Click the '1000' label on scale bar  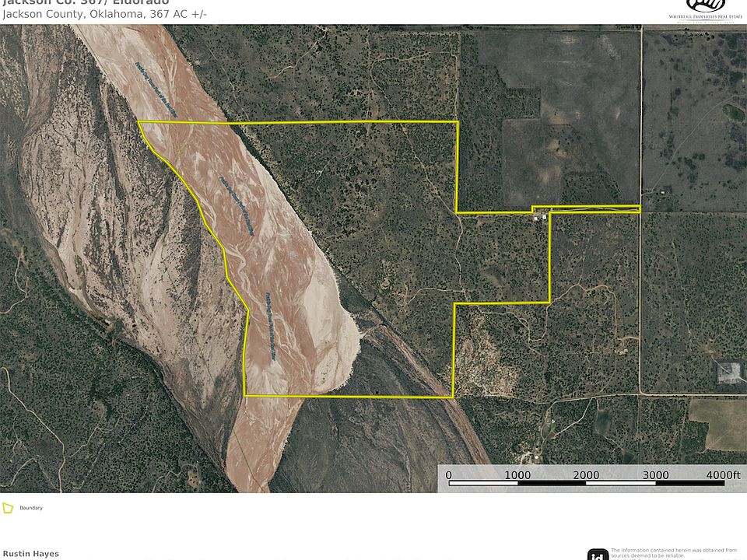(x=517, y=474)
